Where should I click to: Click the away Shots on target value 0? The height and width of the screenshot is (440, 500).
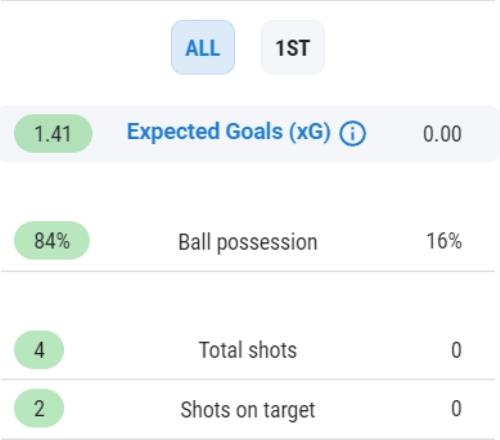(x=456, y=409)
